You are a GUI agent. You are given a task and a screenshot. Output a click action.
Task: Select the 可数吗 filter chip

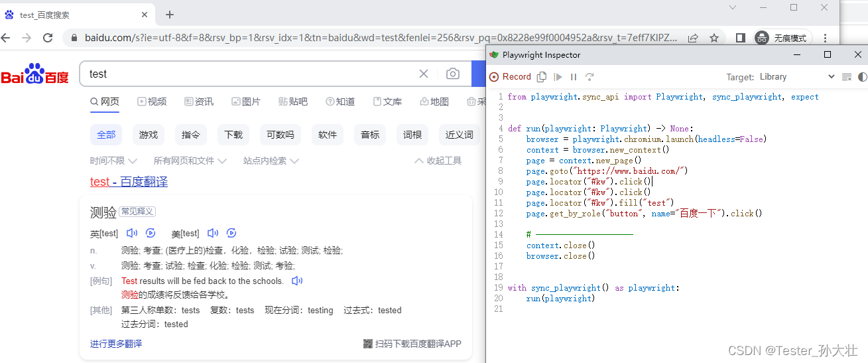pyautogui.click(x=280, y=135)
